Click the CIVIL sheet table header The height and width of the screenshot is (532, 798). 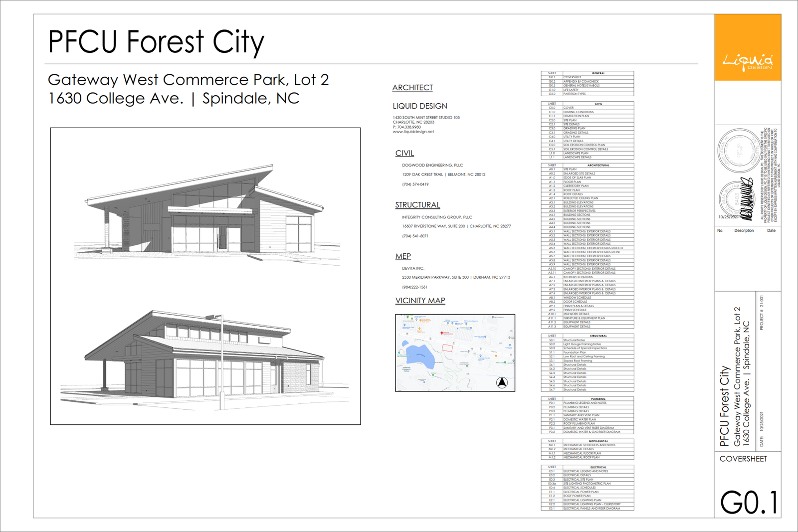[598, 104]
